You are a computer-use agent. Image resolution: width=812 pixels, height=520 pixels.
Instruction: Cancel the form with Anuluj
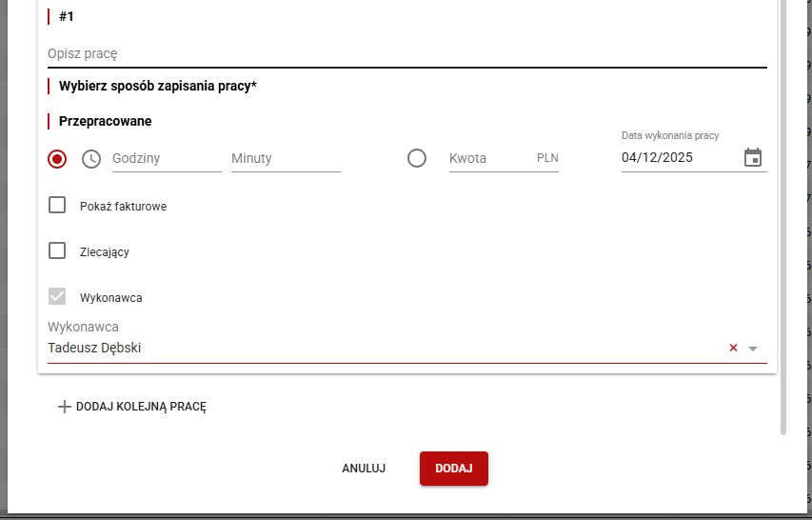pos(364,469)
